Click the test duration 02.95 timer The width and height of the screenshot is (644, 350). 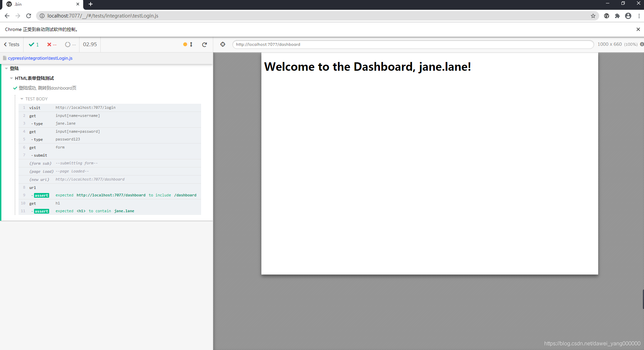[90, 44]
